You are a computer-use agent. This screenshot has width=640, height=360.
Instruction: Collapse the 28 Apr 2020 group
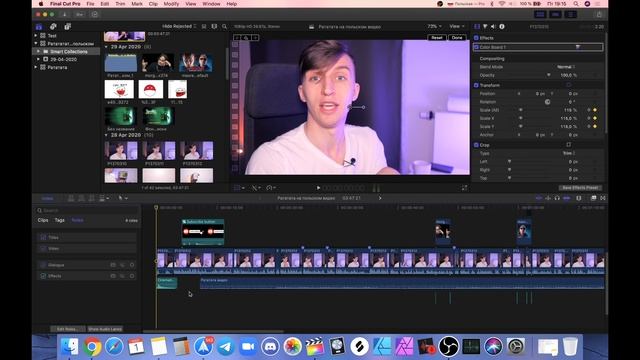pyautogui.click(x=106, y=135)
